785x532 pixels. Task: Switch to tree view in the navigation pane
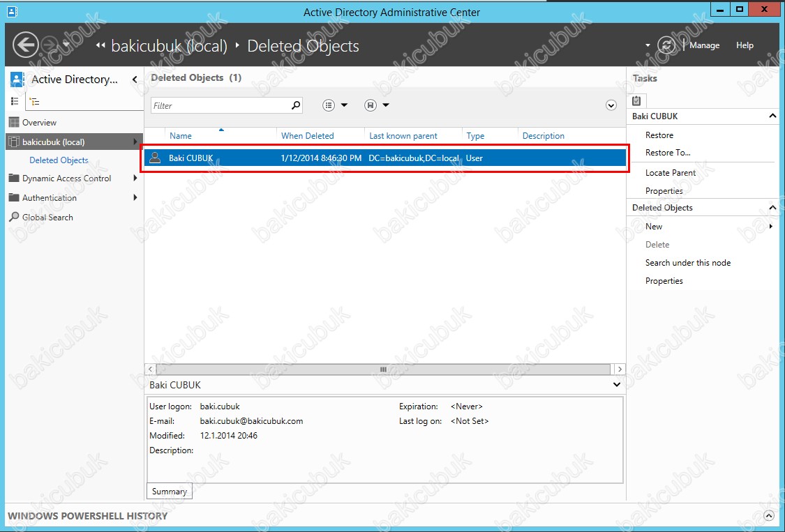click(x=34, y=102)
